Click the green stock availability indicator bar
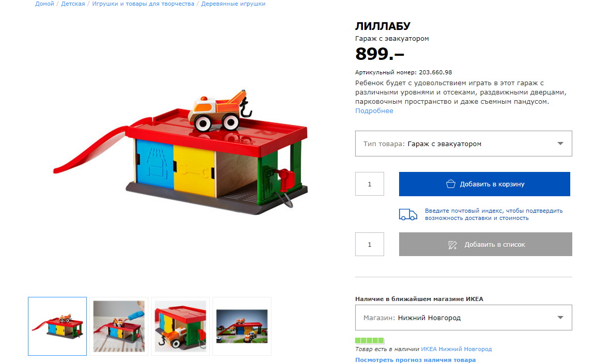 (370, 340)
